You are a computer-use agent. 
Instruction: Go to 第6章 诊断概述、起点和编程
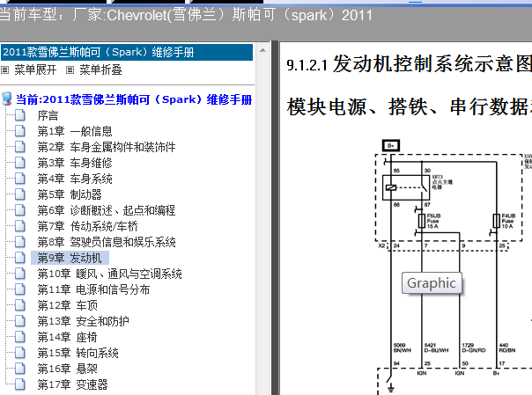pyautogui.click(x=107, y=210)
